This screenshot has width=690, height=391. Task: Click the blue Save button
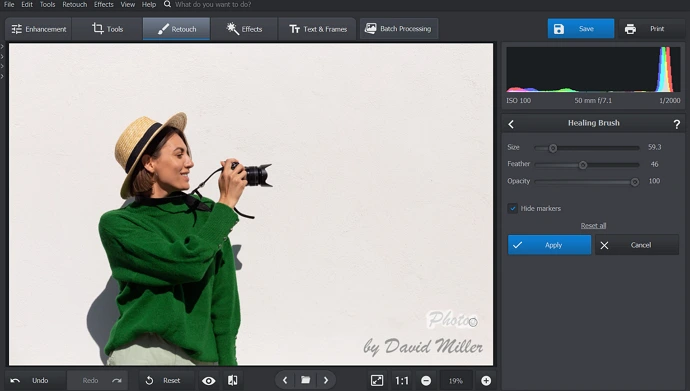point(581,29)
